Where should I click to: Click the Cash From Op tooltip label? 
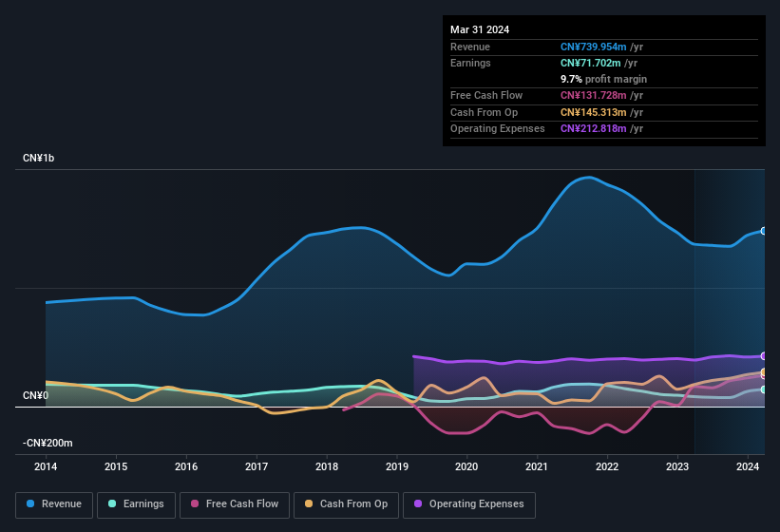(484, 112)
